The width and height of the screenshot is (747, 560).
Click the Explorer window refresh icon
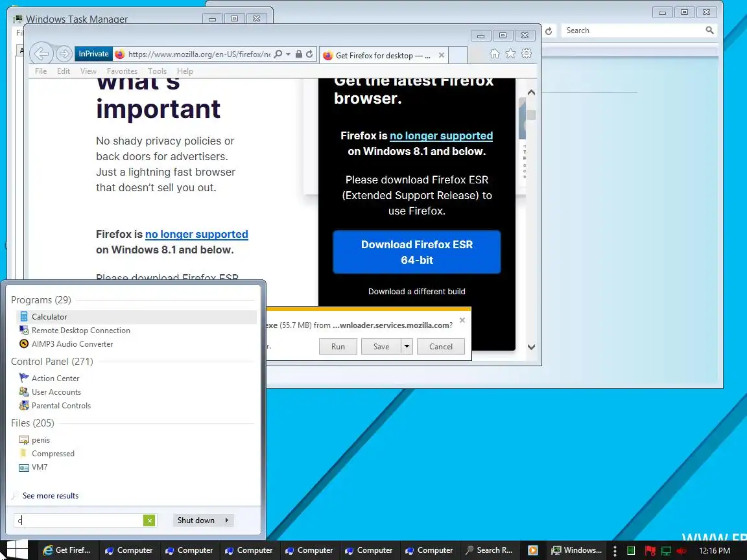(549, 31)
